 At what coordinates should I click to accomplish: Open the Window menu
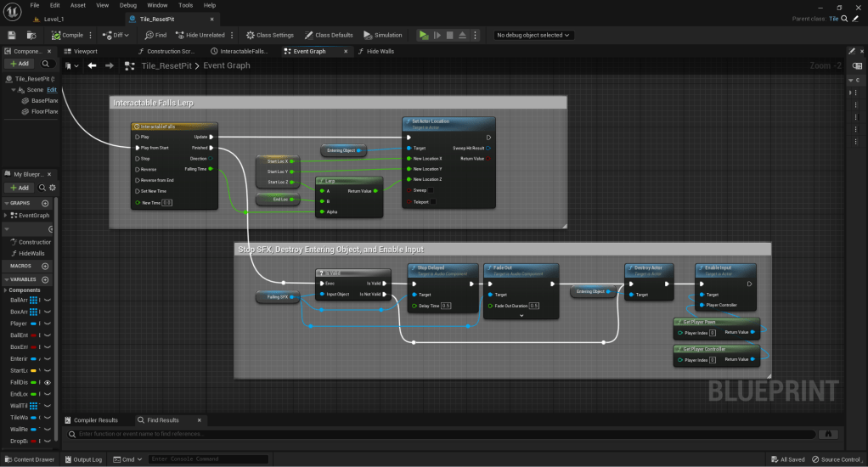[156, 5]
